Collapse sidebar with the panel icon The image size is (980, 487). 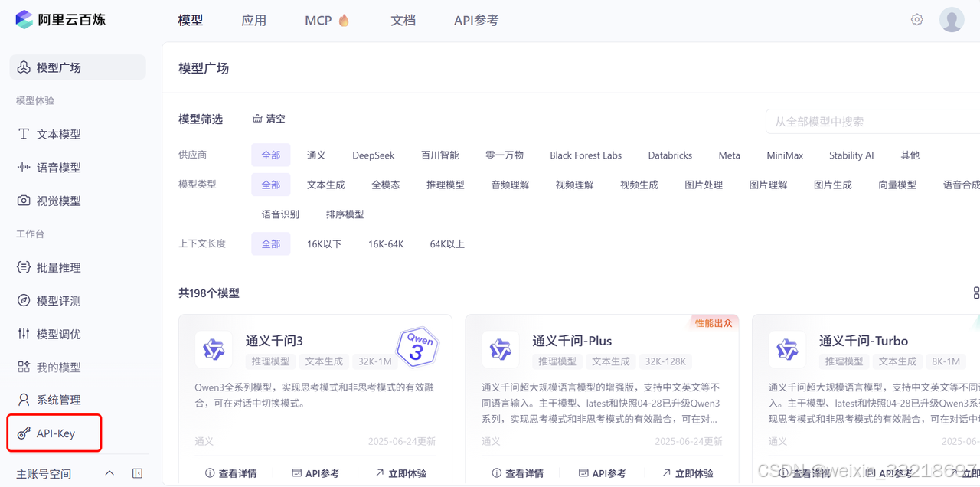point(137,473)
